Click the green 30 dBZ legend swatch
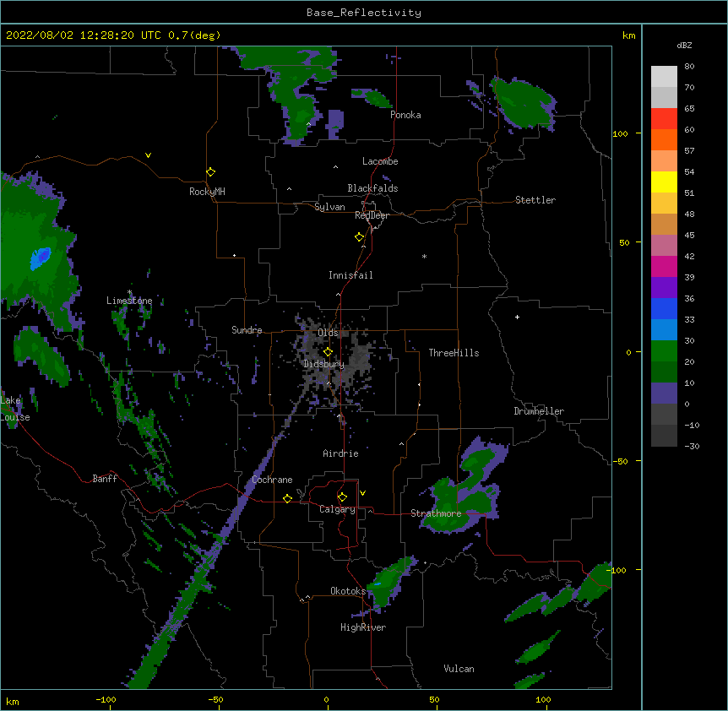This screenshot has height=711, width=728. [x=664, y=351]
